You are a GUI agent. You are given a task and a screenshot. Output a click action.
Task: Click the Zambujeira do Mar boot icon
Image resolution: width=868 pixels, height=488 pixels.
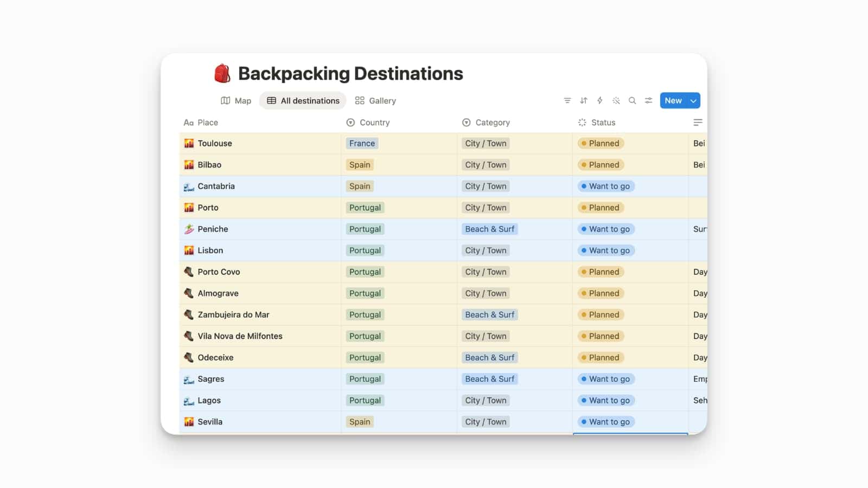(x=189, y=315)
